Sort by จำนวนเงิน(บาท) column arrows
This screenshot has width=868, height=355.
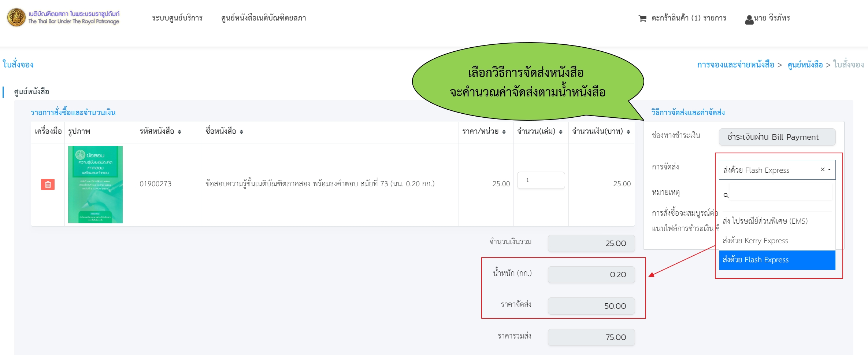tap(628, 132)
